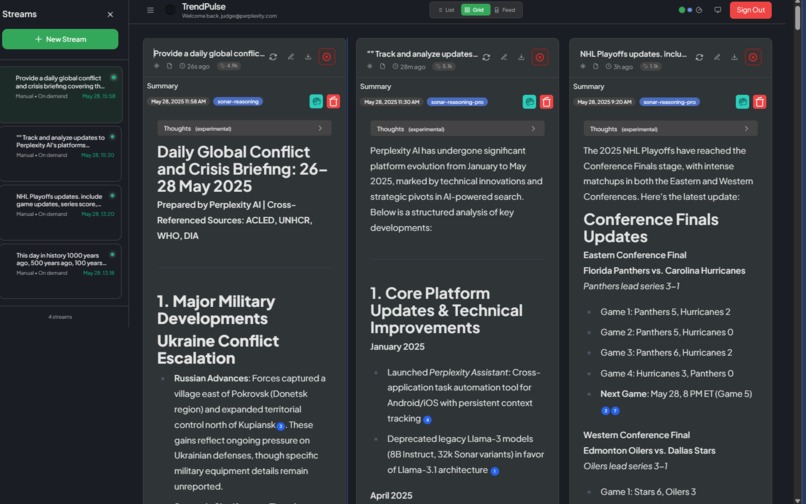Image resolution: width=806 pixels, height=504 pixels.
Task: Open the hamburger menu next to TrendPulse
Action: point(150,10)
